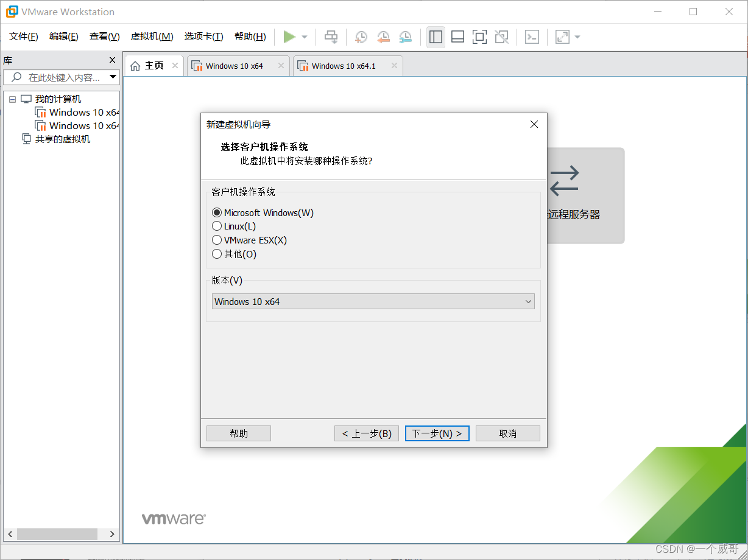Click inside the library search input field

[x=61, y=77]
